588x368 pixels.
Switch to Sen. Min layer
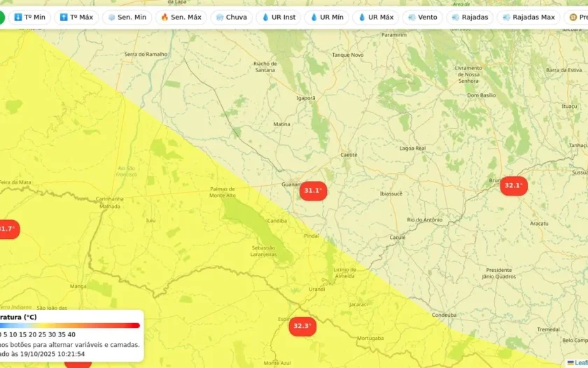click(127, 18)
